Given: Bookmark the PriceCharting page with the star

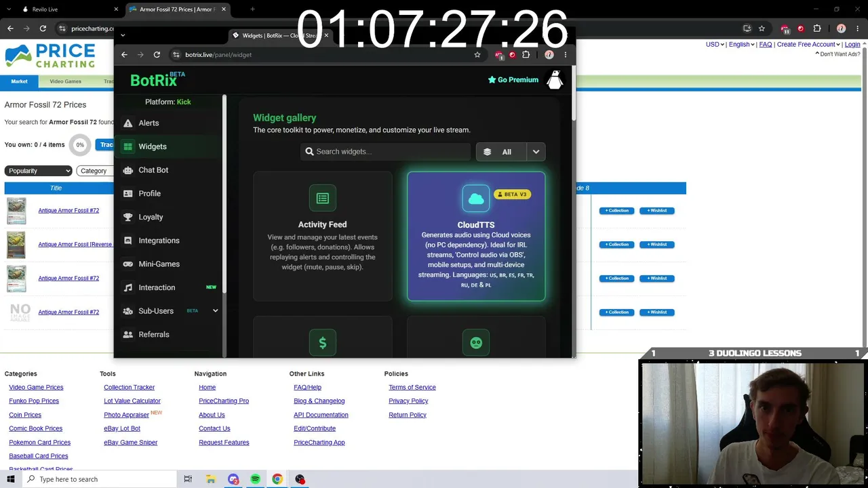Looking at the screenshot, I should [762, 28].
